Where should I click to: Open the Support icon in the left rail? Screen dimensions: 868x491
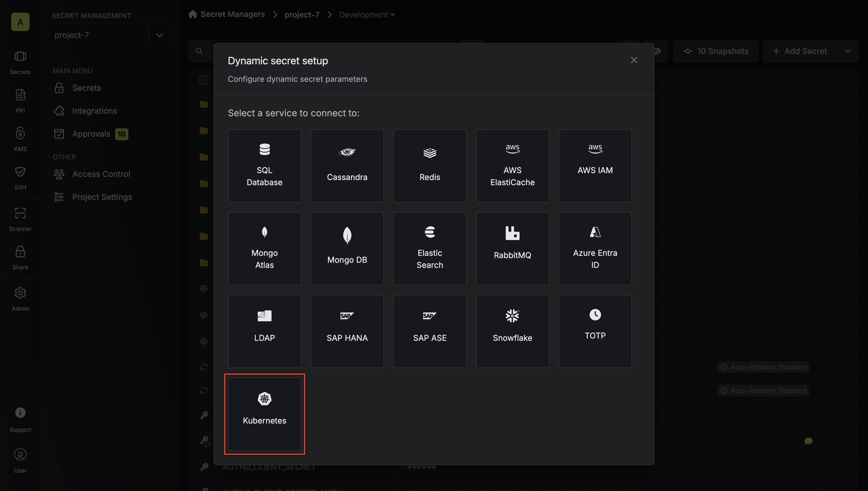(x=20, y=420)
